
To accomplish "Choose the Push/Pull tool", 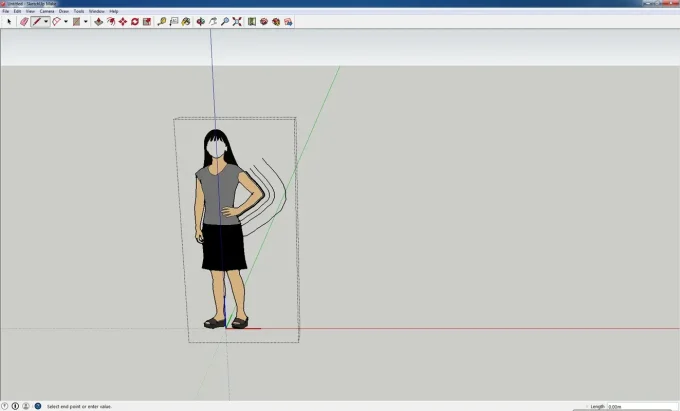I will 98,21.
